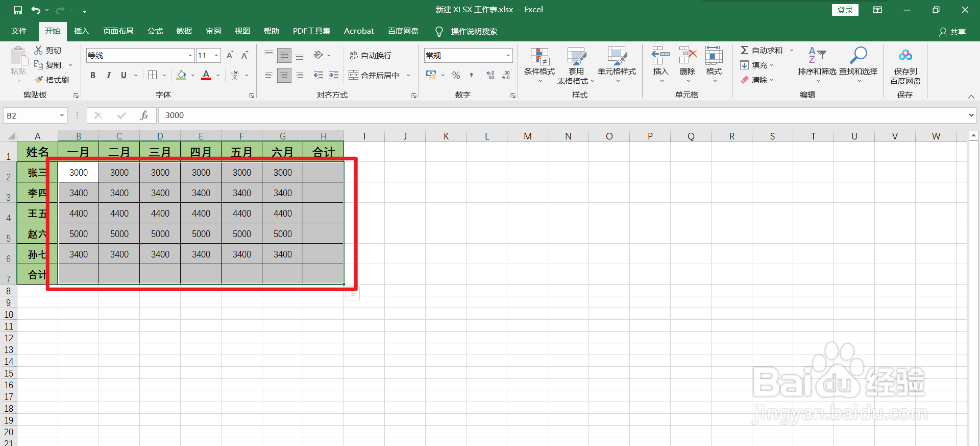Open number format dropdown (常规)
Screen dimensions: 980x446
(x=508, y=55)
